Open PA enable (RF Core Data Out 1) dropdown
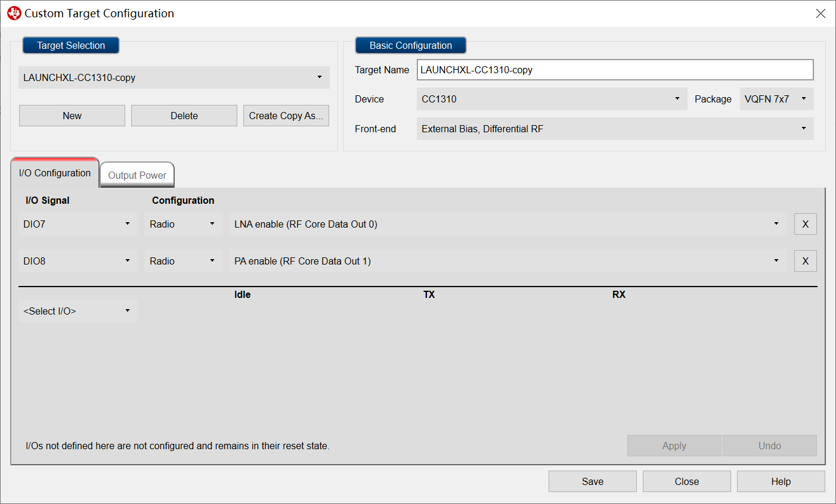Viewport: 836px width, 504px height. (508, 261)
